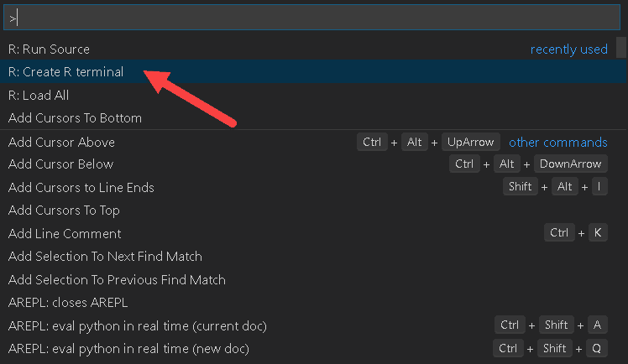Screen dimensions: 628x364
Task: Select 'R: Create R terminal' command
Action: point(65,72)
